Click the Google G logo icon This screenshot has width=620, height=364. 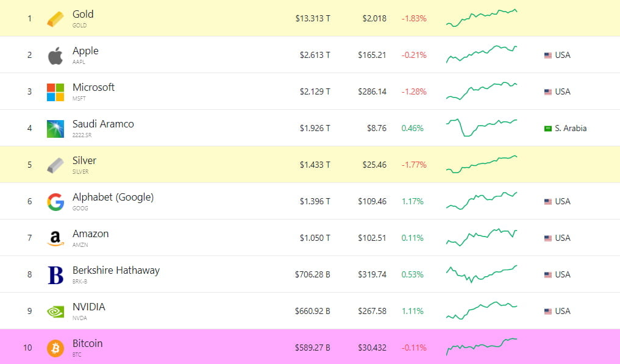[x=55, y=202]
